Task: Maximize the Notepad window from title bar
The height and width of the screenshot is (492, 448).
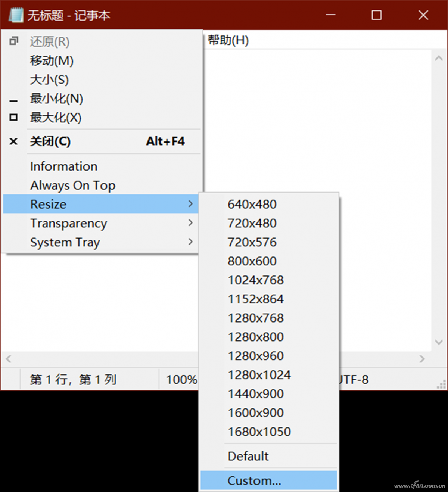Action: pos(377,15)
